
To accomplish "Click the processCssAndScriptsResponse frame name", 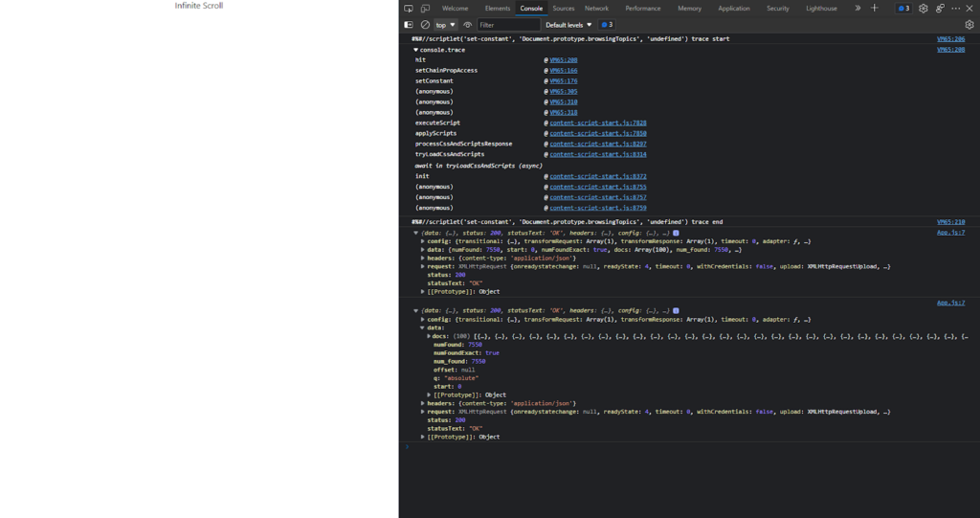I will click(464, 144).
